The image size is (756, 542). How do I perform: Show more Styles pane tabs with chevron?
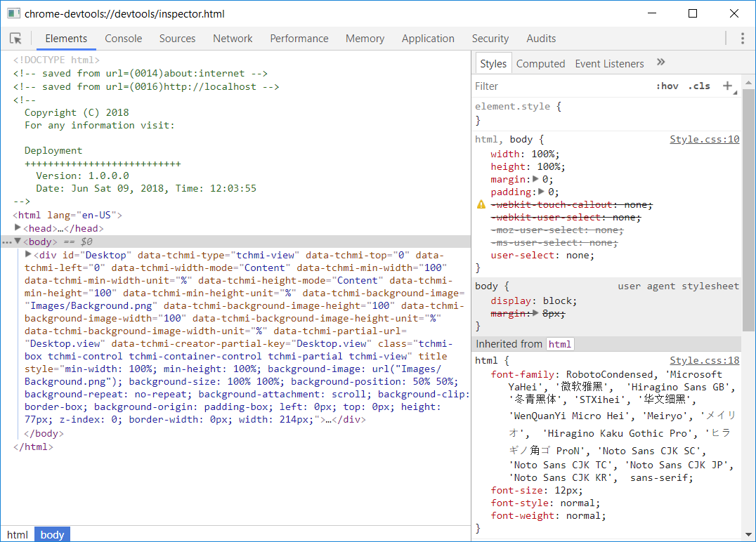(x=661, y=62)
